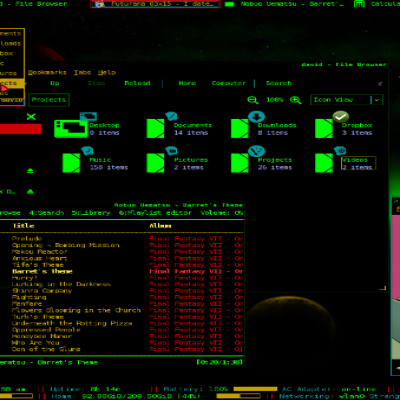This screenshot has width=400, height=400.
Task: Open the Downloads folder icon
Action: pyautogui.click(x=240, y=128)
